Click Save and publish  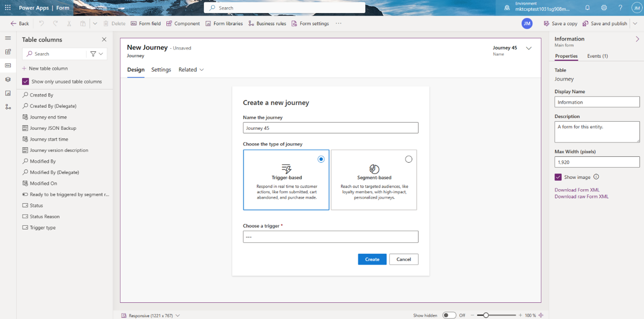coord(604,23)
